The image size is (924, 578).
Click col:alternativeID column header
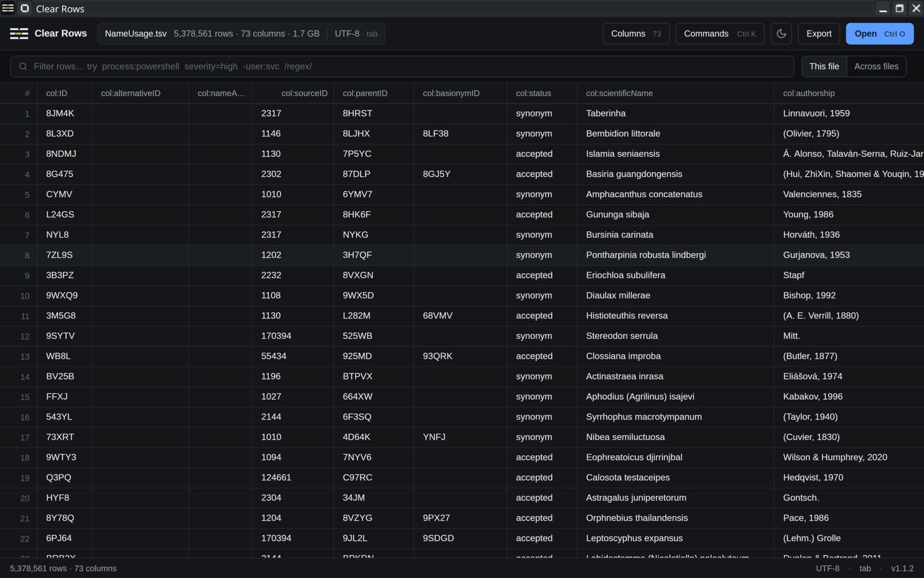point(140,93)
